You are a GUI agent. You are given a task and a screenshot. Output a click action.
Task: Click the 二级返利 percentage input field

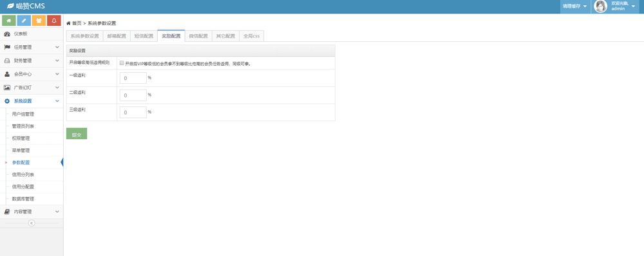click(133, 95)
